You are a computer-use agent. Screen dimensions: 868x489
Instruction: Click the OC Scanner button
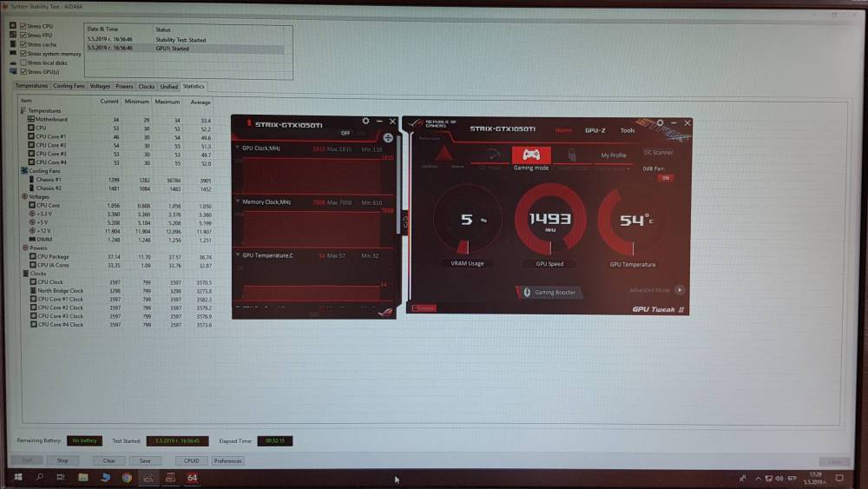click(x=658, y=152)
